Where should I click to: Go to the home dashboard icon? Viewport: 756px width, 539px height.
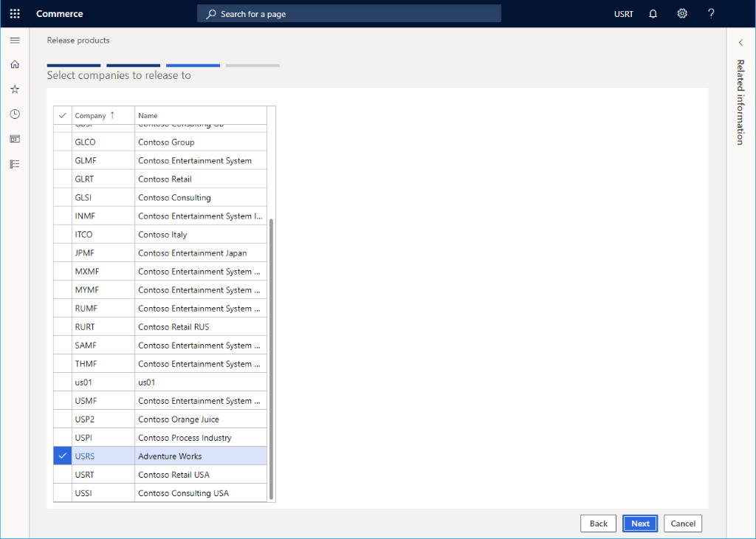tap(14, 64)
